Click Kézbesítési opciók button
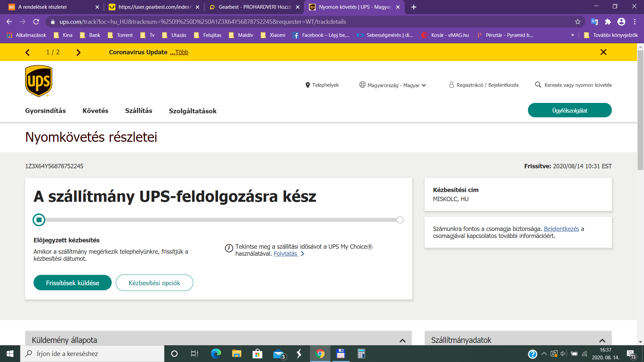 [x=154, y=283]
